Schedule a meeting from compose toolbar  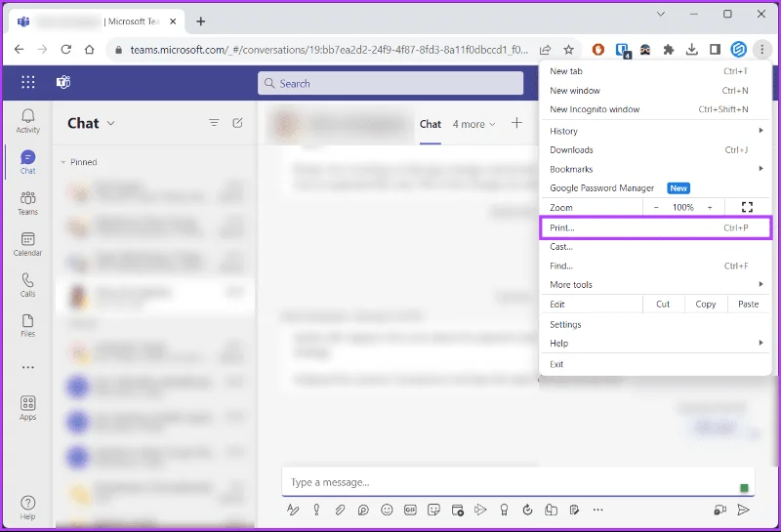coord(457,510)
